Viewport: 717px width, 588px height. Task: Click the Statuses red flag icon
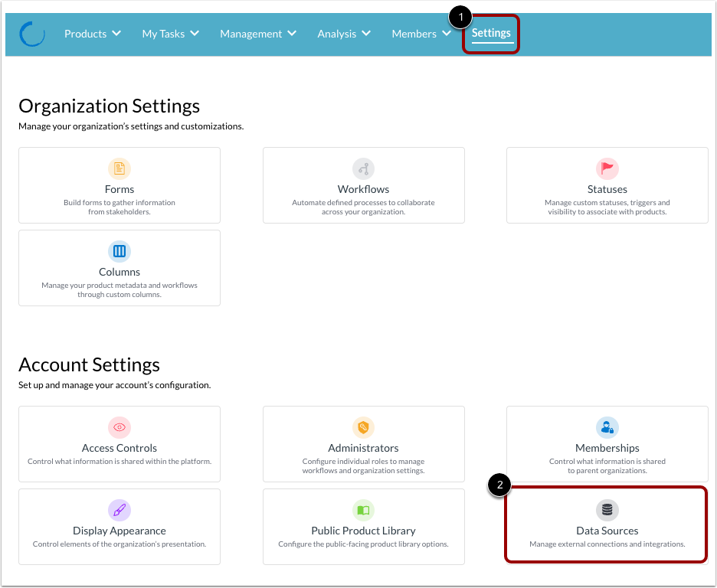(607, 168)
